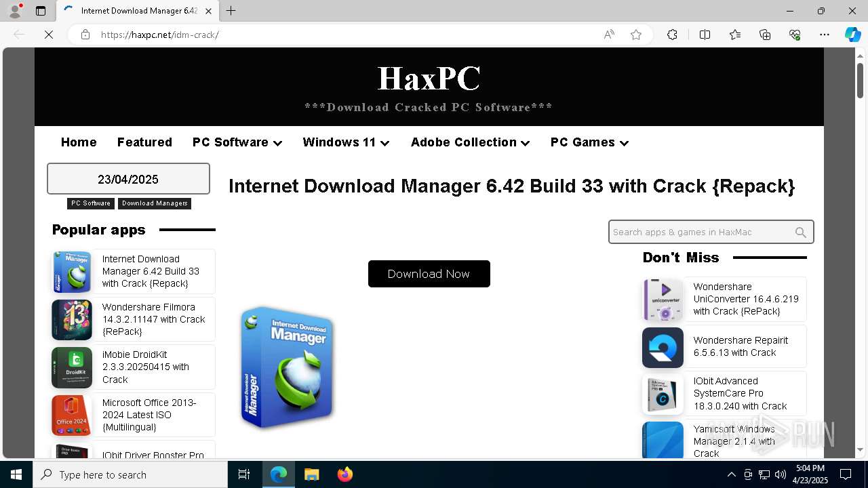Open the IObit Advanced SystemCare thumbnail
Image resolution: width=868 pixels, height=488 pixels.
point(663,394)
